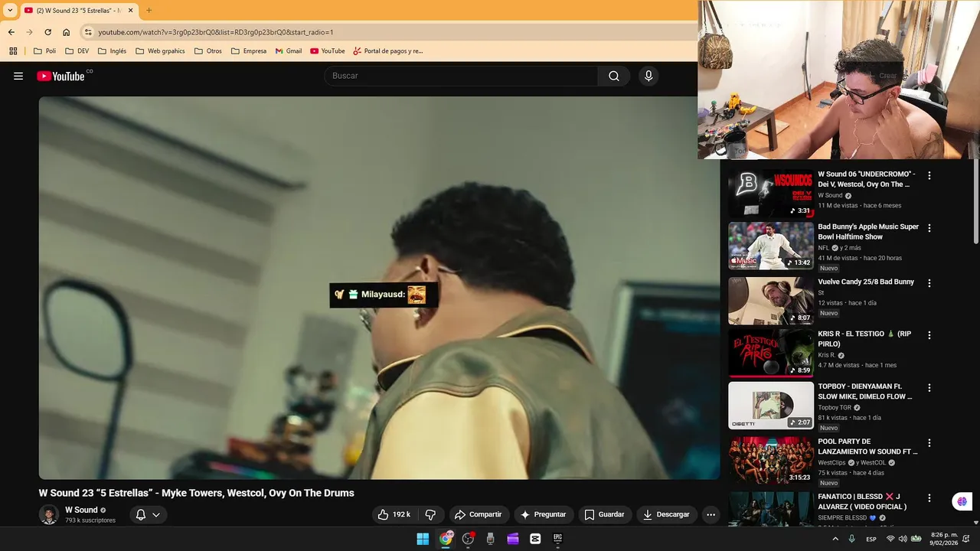This screenshot has height=551, width=980.
Task: Click the video player area
Action: click(x=379, y=288)
